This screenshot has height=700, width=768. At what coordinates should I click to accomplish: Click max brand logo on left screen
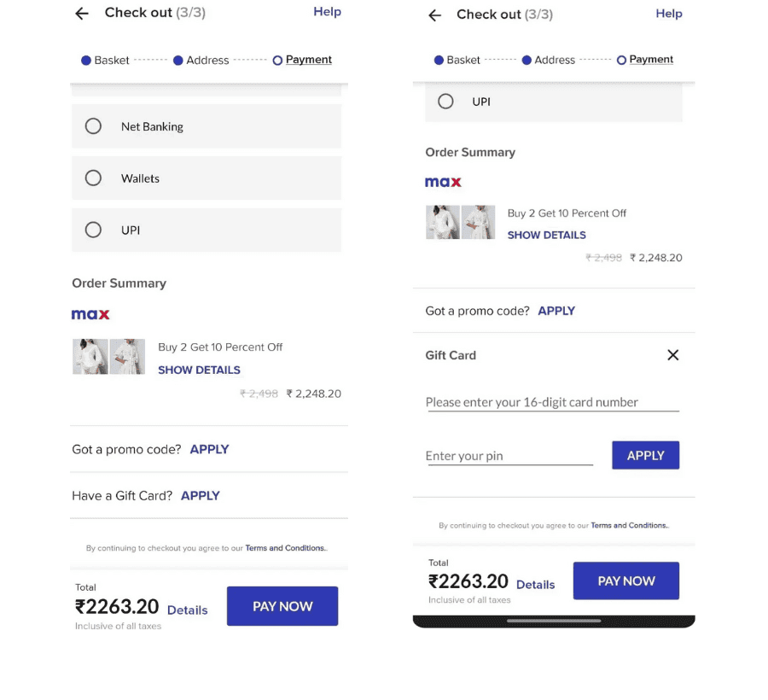[90, 314]
